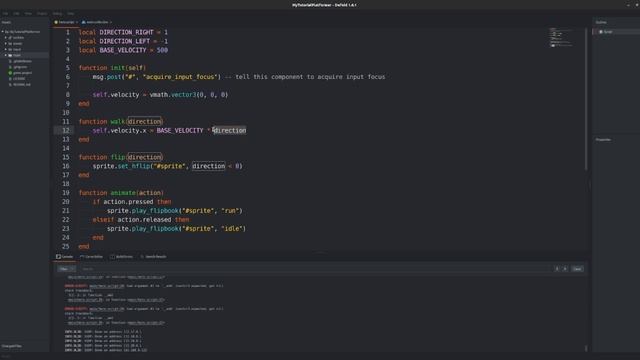The image size is (640, 360).
Task: Click the Script node icon in Outline
Action: click(x=600, y=32)
